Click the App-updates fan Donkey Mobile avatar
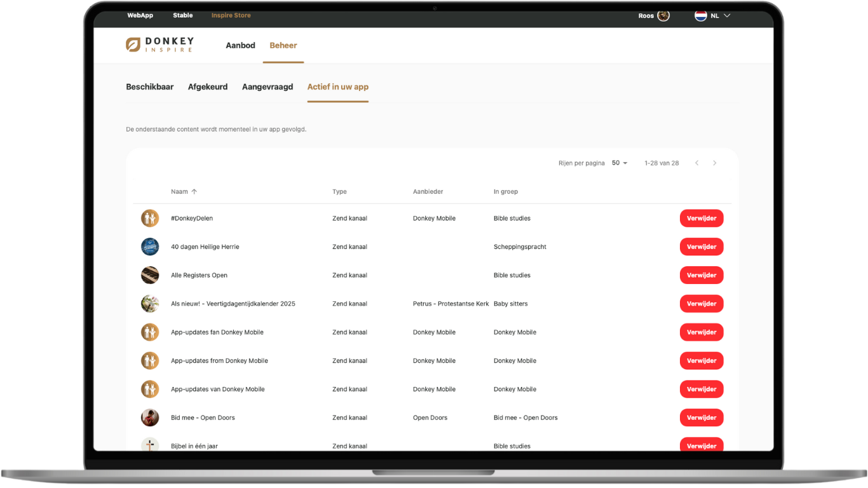The width and height of the screenshot is (868, 488). [x=150, y=332]
